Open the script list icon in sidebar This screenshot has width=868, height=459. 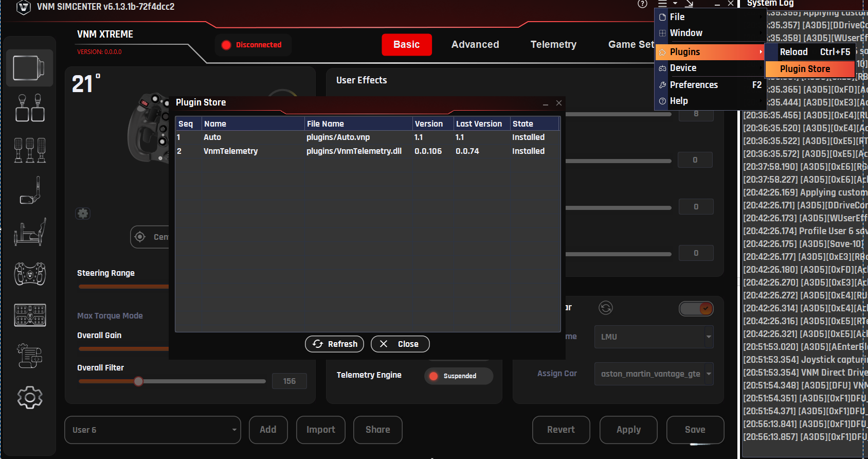coord(30,356)
